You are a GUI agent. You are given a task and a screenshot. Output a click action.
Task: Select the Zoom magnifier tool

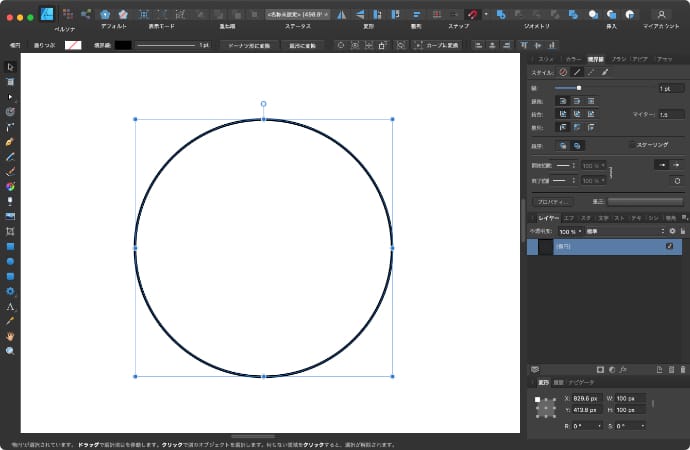pyautogui.click(x=10, y=351)
